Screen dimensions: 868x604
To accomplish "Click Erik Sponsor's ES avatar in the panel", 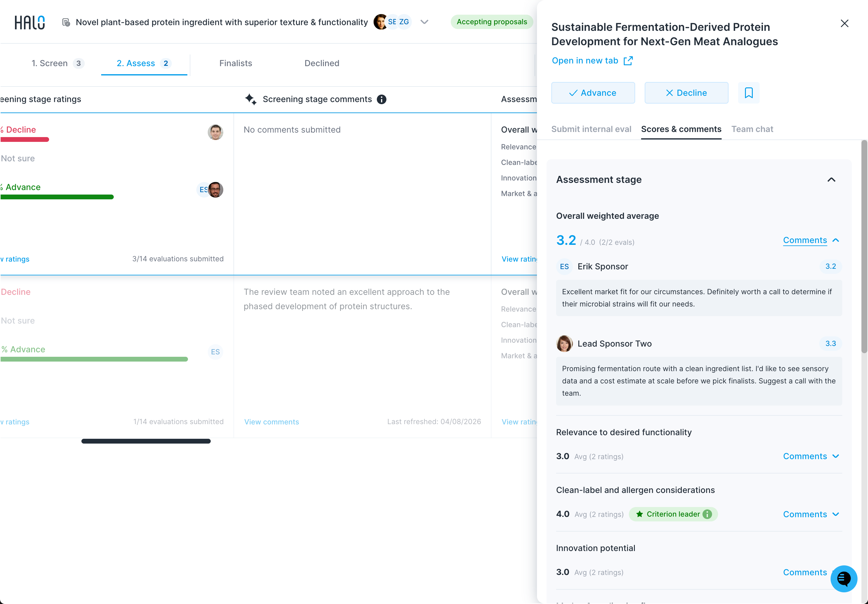I will click(x=564, y=266).
